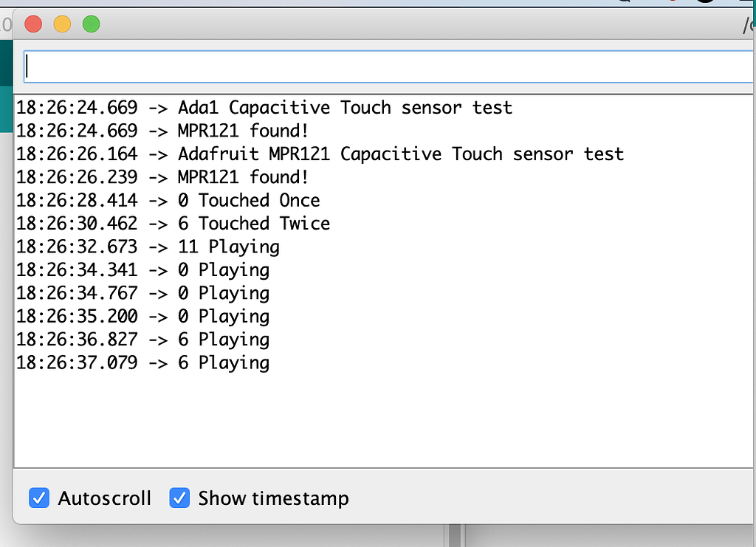Select the 18:26:34.767 '0 Playing' entry
Viewport: 756px width, 547px height.
point(142,293)
